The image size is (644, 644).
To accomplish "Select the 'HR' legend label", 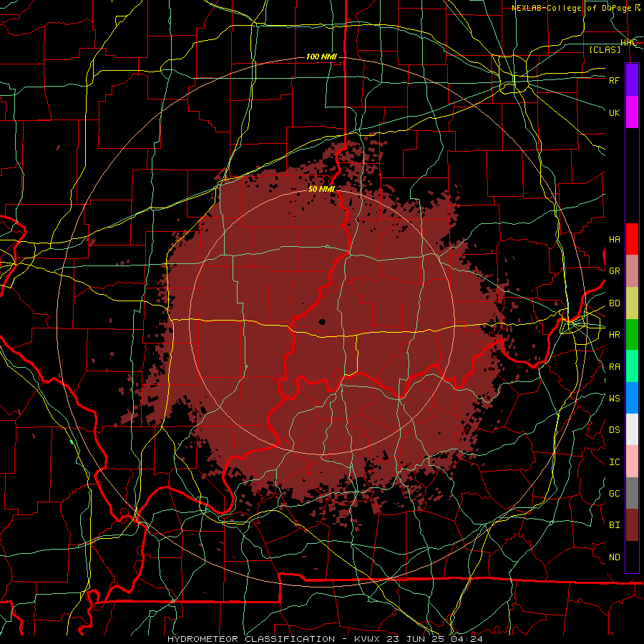I will pos(614,335).
